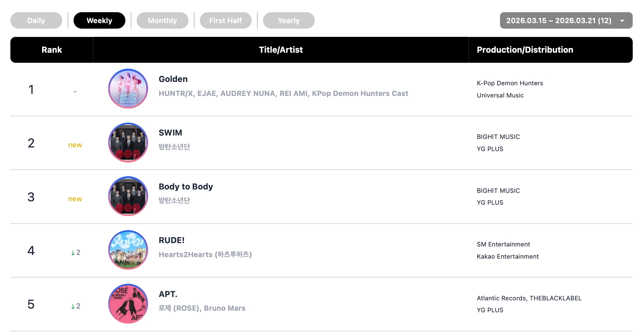Click the RUDE! song title
The image size is (644, 336).
[x=171, y=240]
